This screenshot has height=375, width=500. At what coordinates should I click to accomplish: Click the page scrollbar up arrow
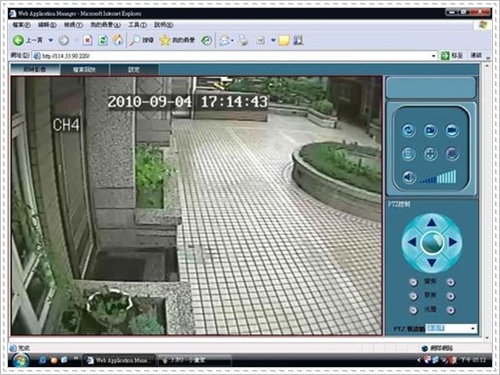486,67
